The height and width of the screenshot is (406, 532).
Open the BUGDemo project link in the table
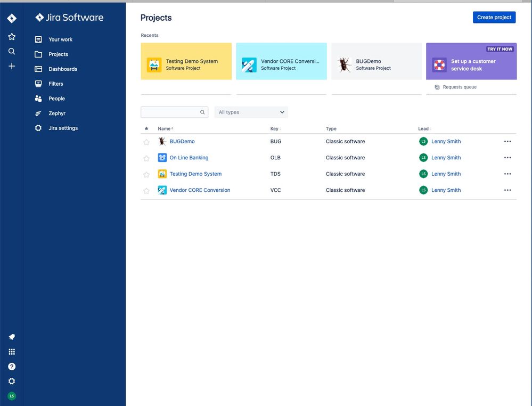(x=182, y=142)
